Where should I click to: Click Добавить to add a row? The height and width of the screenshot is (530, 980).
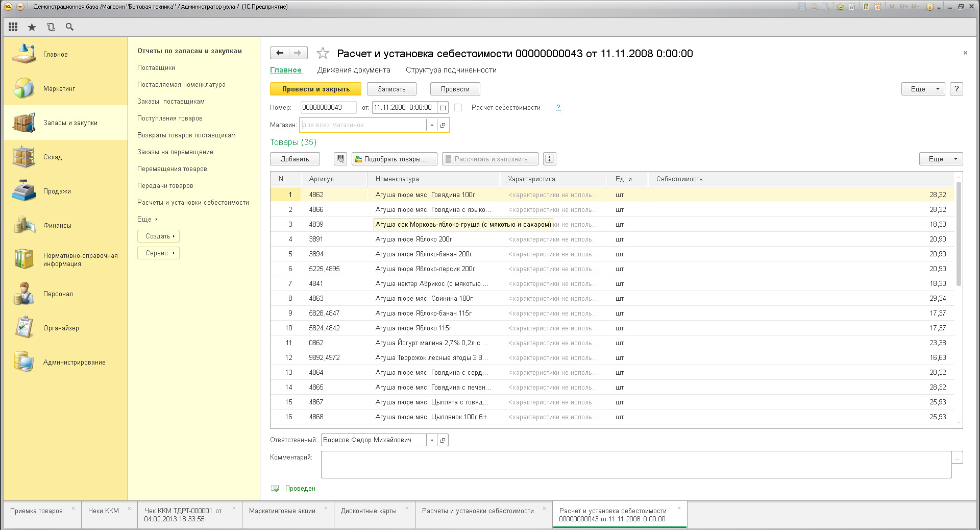[295, 159]
